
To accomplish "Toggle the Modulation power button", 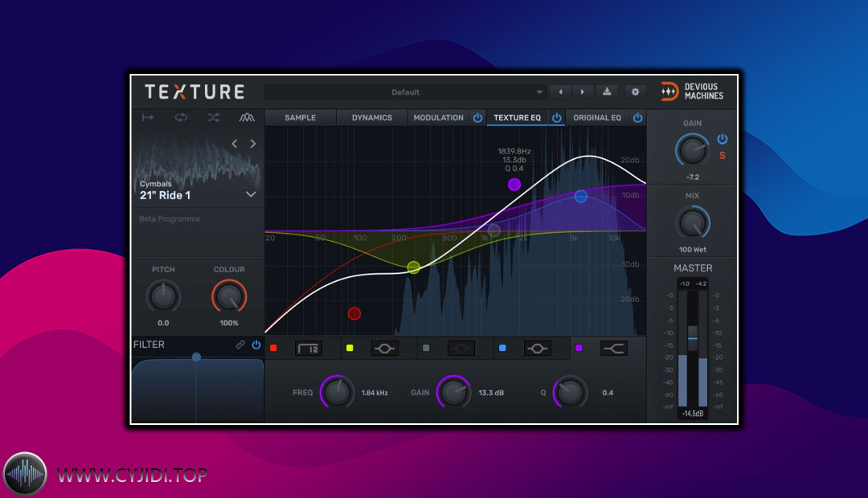I will click(x=478, y=118).
